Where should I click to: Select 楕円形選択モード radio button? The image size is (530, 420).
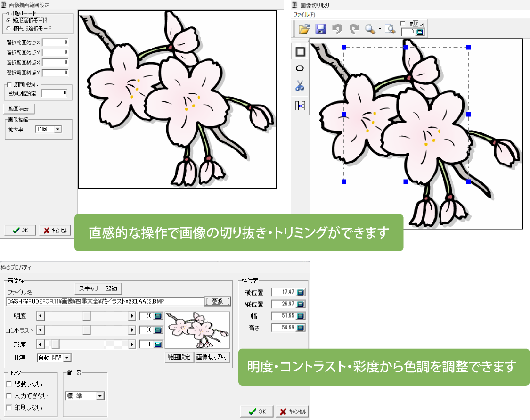tap(9, 28)
